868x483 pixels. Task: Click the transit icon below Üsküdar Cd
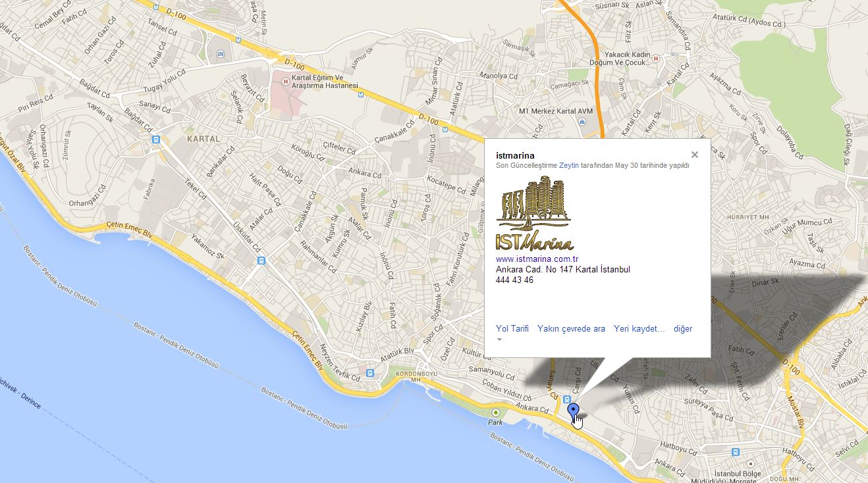click(x=261, y=261)
